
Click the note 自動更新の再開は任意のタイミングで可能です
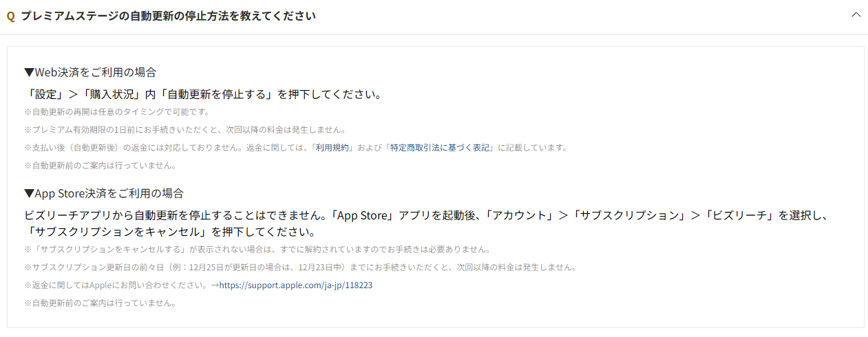pyautogui.click(x=116, y=112)
